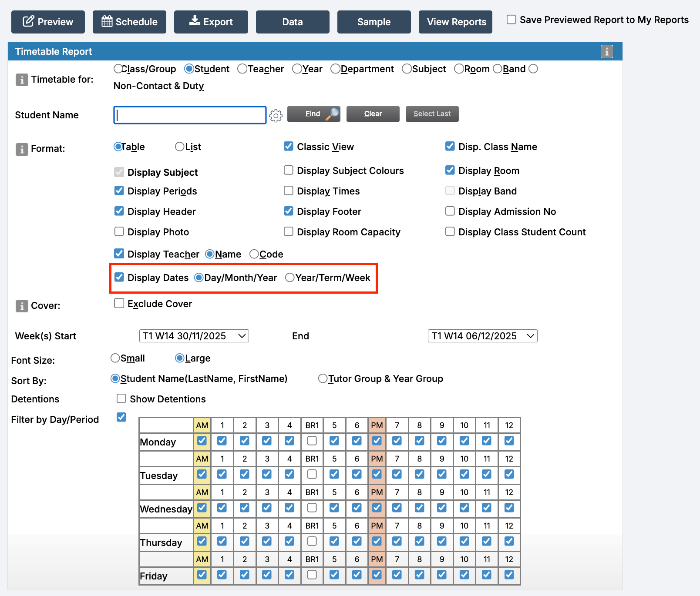The image size is (700, 596).
Task: Open the Week(s) Start dropdown
Action: pyautogui.click(x=194, y=336)
